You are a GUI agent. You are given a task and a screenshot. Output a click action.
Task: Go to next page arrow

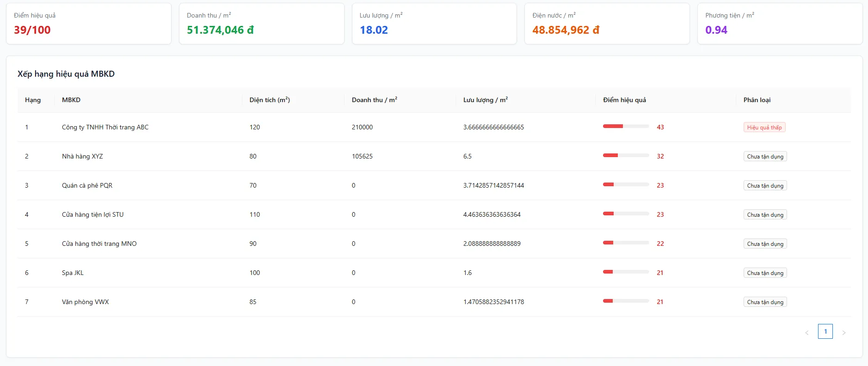coord(844,332)
